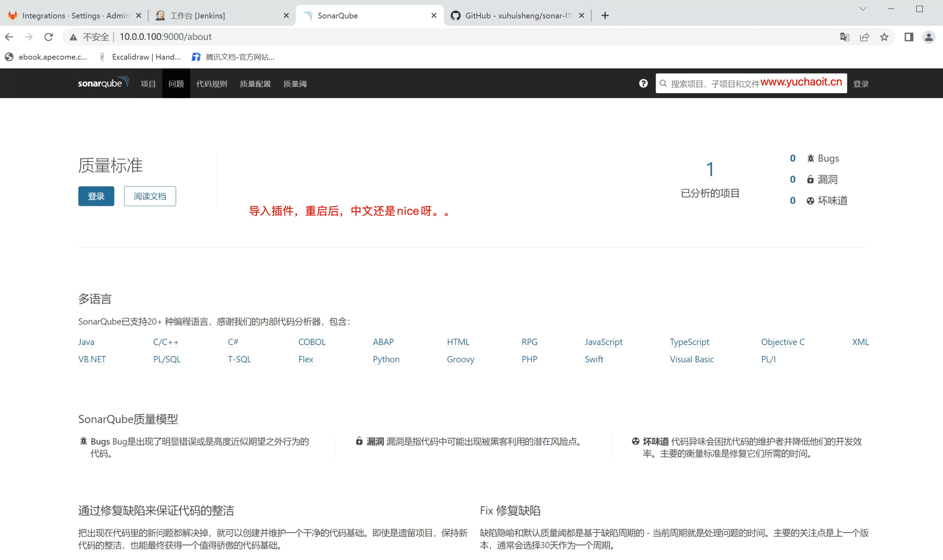This screenshot has width=943, height=560.
Task: Open the Chrome profile avatar icon
Action: pyautogui.click(x=928, y=37)
